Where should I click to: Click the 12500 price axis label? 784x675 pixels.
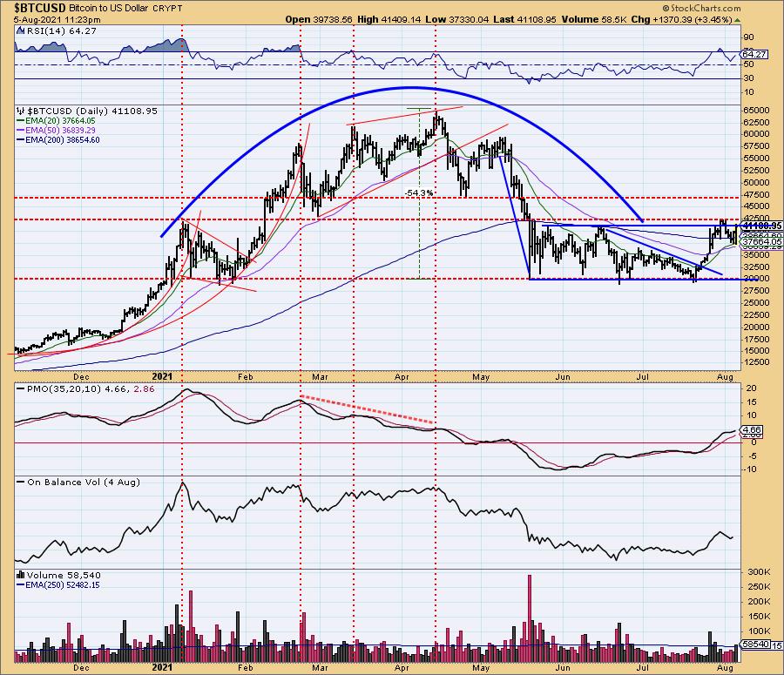756,362
